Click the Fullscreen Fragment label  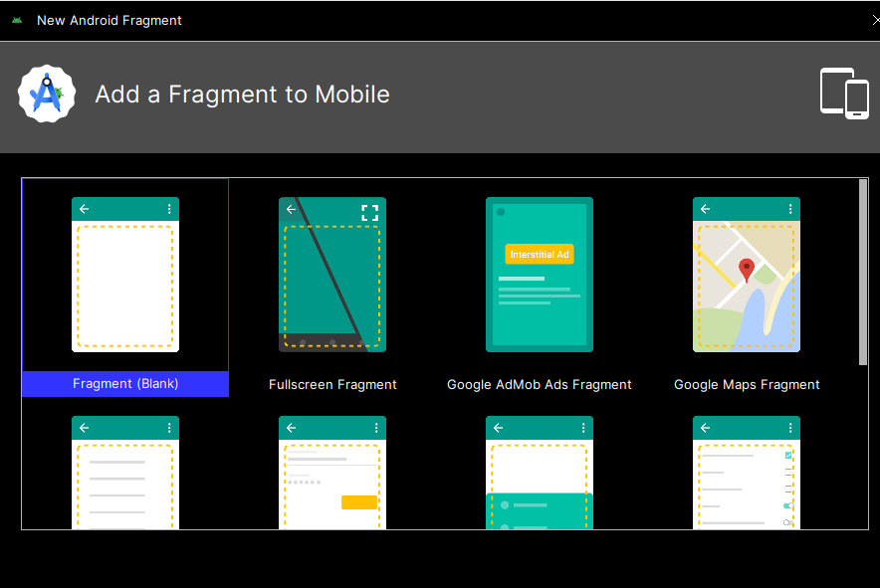[x=332, y=384]
